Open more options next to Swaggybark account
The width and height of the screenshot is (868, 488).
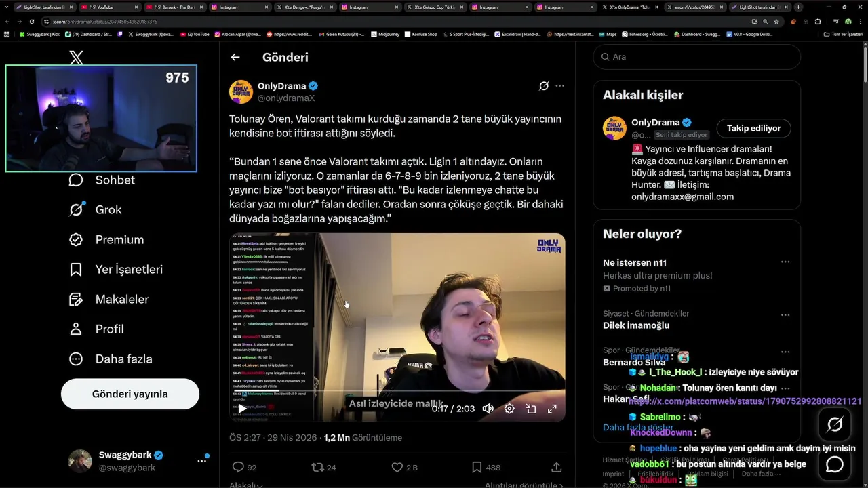tap(201, 461)
